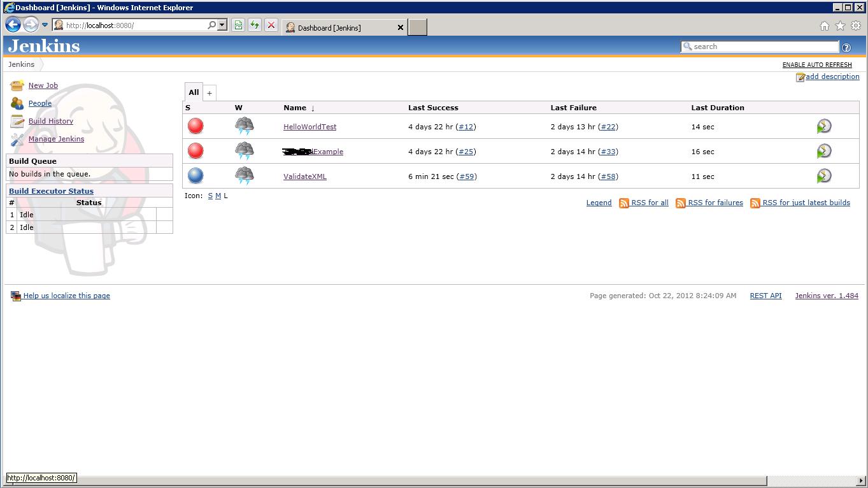The height and width of the screenshot is (488, 868).
Task: Click the search help question mark icon
Action: (846, 47)
